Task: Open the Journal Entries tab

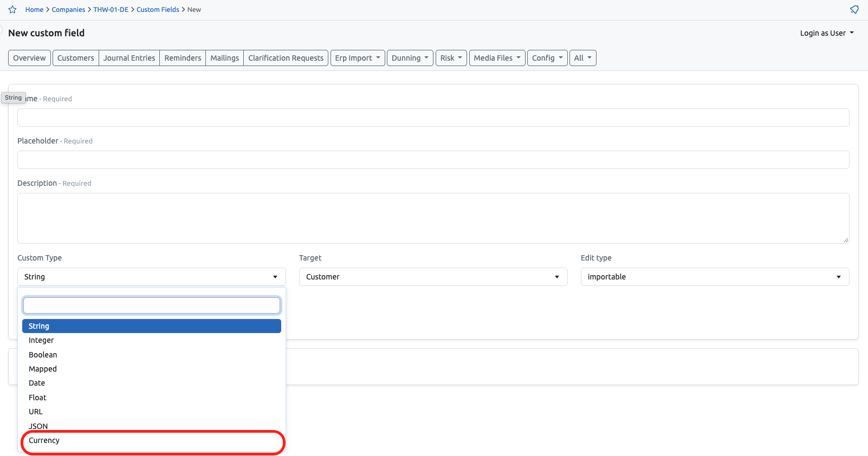Action: 129,58
